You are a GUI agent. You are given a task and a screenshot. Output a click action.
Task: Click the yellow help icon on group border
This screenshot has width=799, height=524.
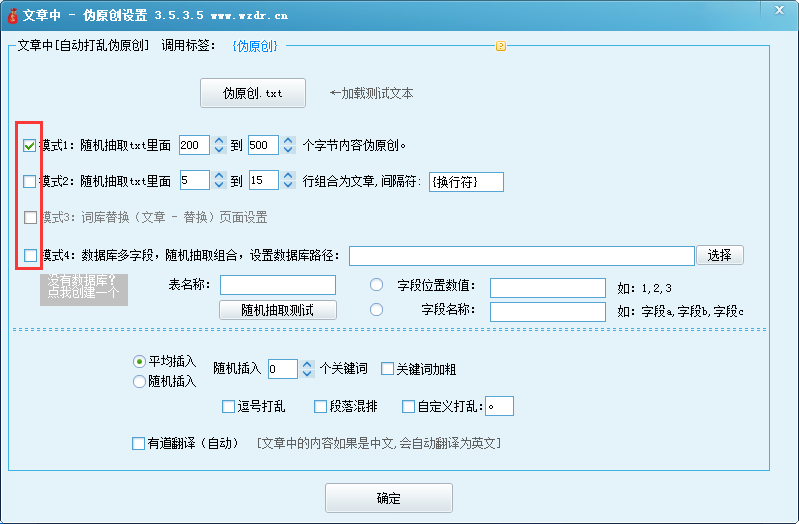(x=501, y=46)
